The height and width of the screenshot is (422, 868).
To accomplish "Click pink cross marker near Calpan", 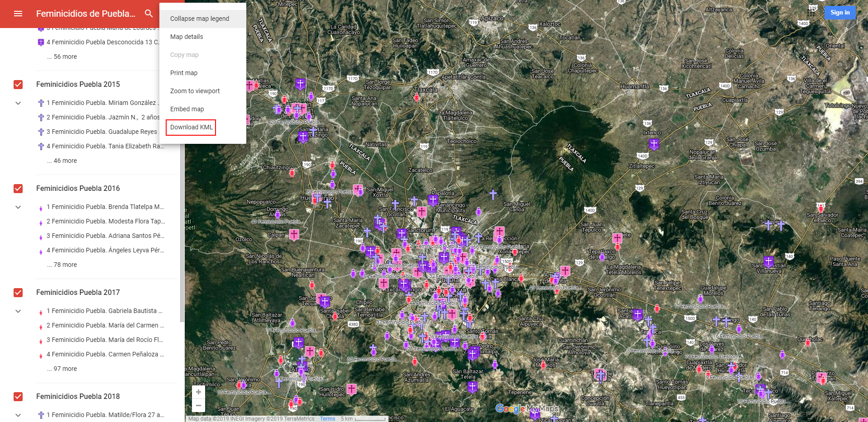I will tap(294, 234).
